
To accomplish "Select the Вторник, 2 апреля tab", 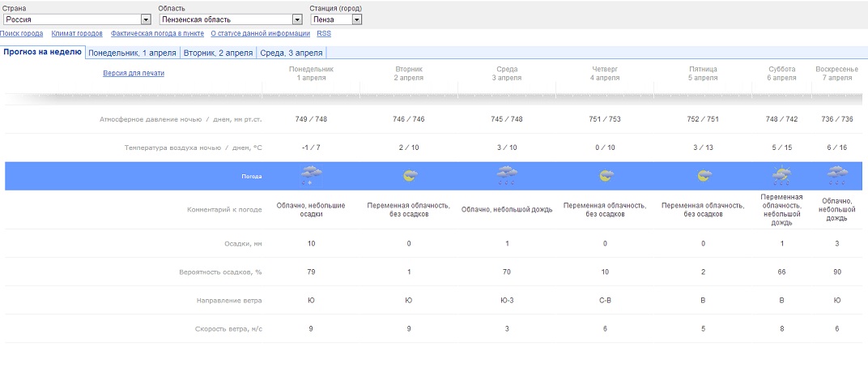I will tap(218, 53).
